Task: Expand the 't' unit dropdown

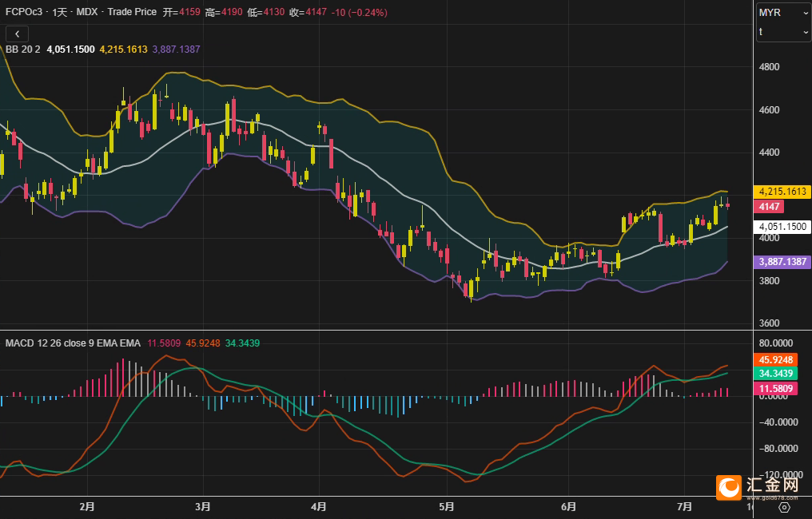Action: 783,32
